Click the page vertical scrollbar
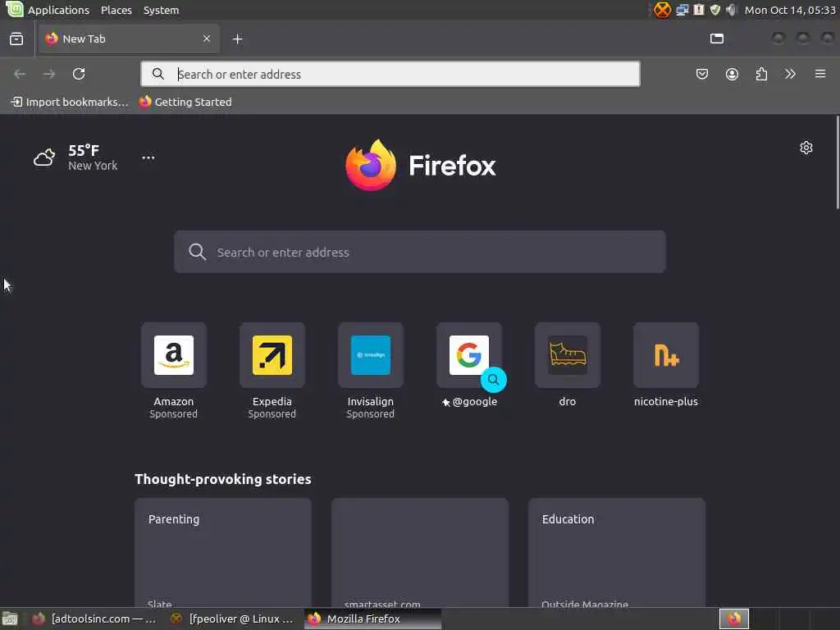 pos(837,162)
